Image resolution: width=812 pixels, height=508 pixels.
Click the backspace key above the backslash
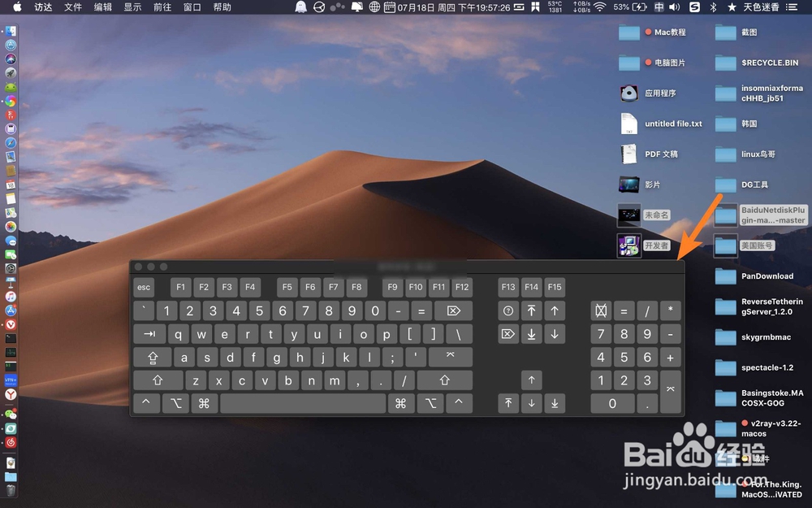pos(453,310)
